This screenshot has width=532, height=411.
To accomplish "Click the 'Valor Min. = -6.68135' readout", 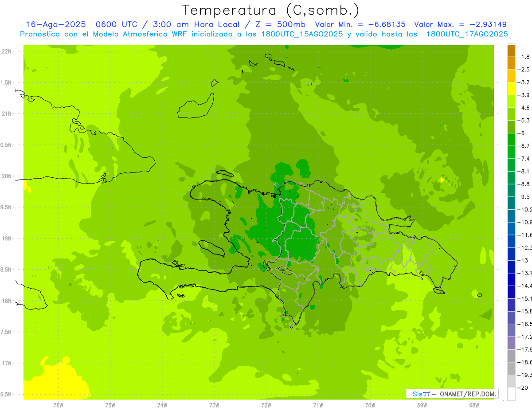I will tap(360, 24).
